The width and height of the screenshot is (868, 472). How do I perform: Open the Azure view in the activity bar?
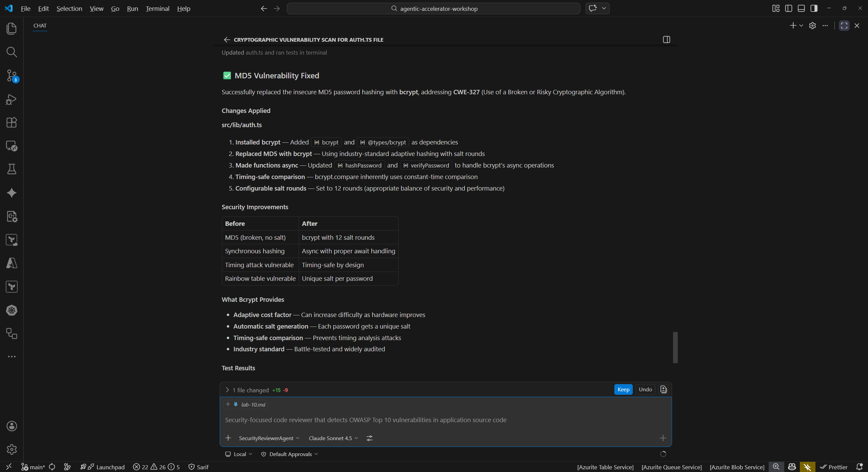tap(12, 263)
